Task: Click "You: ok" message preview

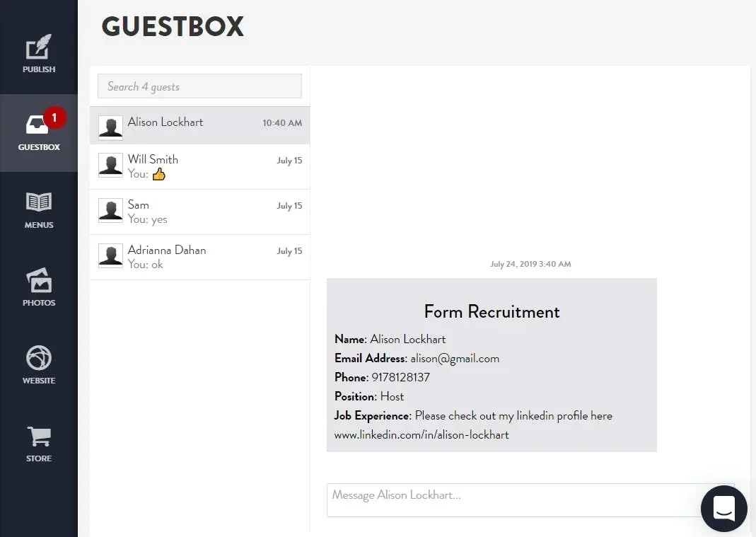Action: 145,265
